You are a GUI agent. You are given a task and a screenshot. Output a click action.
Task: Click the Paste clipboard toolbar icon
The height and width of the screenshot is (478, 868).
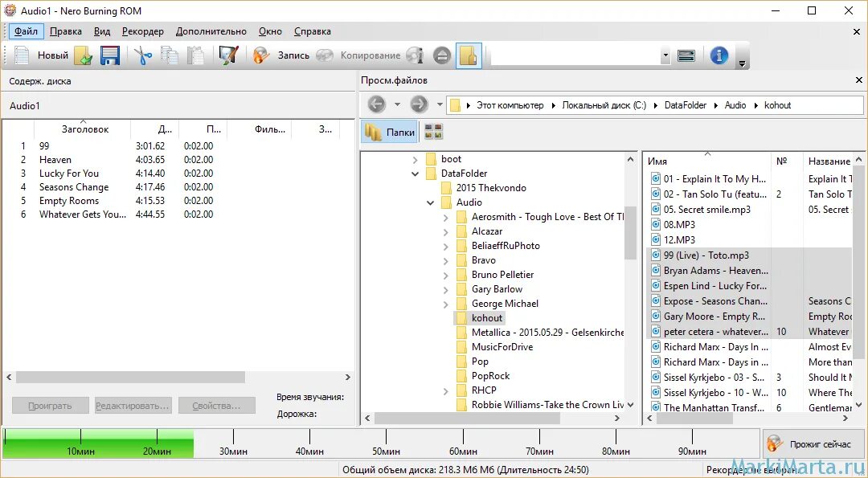(x=194, y=55)
